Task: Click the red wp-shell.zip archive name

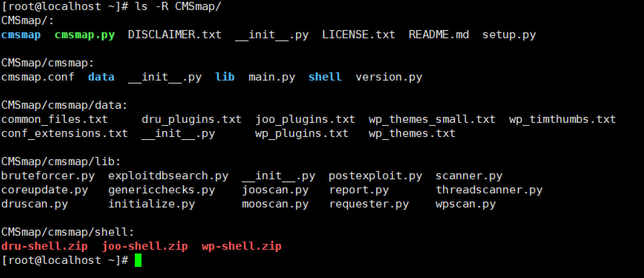Action: pos(241,246)
